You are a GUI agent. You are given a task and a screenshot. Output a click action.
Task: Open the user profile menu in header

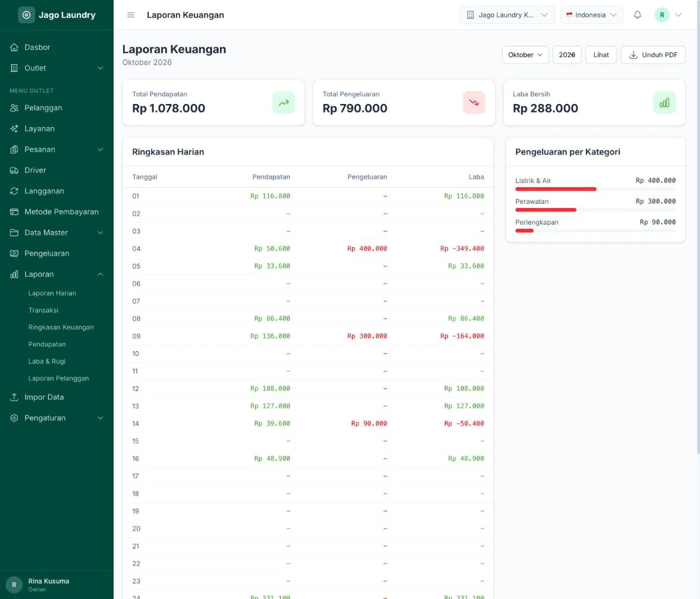668,15
